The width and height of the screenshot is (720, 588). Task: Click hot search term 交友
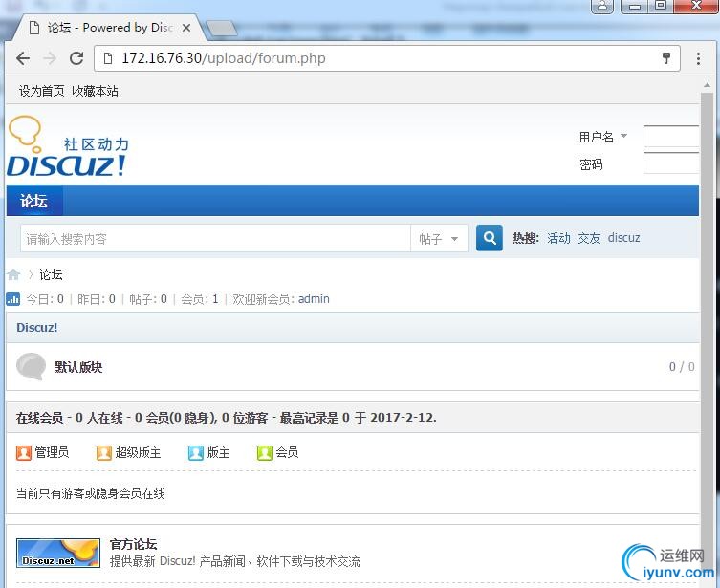(x=589, y=238)
